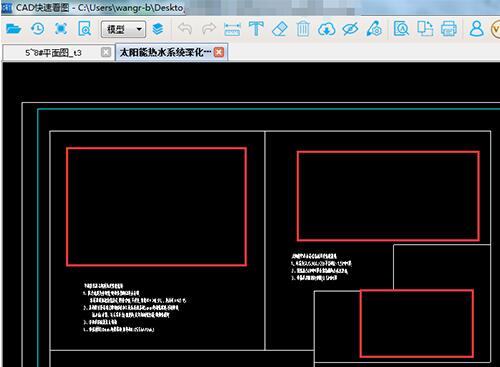Close the 5~8#平面图_t3 tab
This screenshot has width=500, height=367.
106,52
